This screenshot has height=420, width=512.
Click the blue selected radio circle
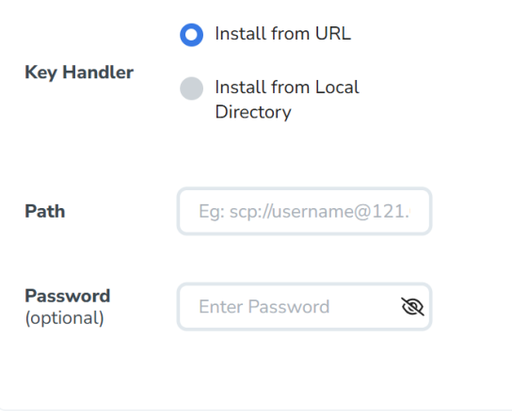tap(191, 35)
